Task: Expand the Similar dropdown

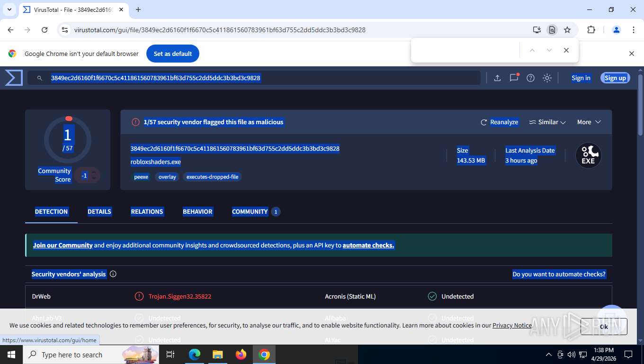Action: pyautogui.click(x=547, y=122)
